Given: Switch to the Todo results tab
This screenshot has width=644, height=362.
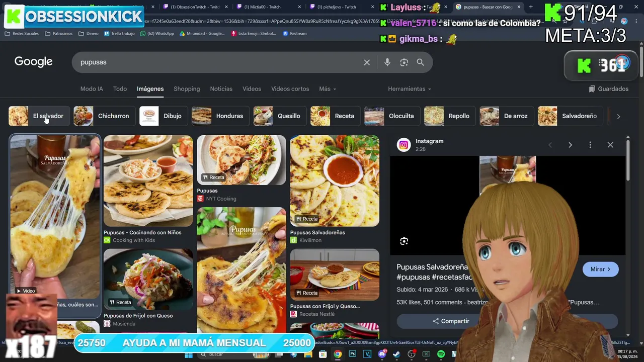Looking at the screenshot, I should [x=120, y=89].
